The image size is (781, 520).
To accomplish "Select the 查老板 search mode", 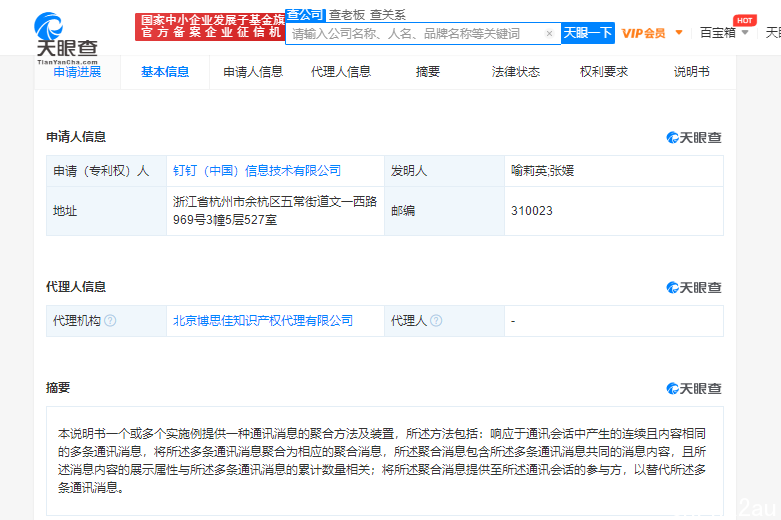I will (347, 15).
